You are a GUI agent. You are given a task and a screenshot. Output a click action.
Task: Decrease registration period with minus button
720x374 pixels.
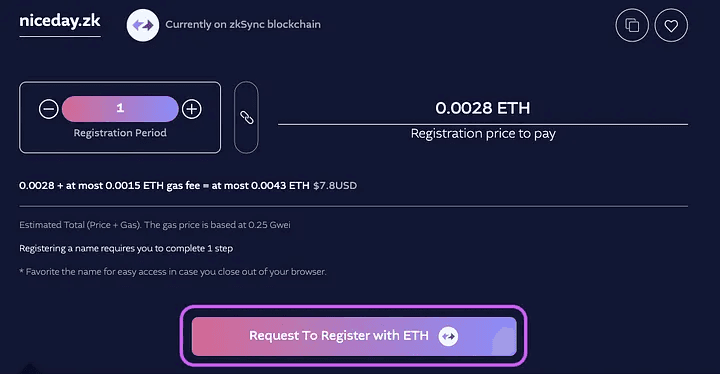click(x=48, y=109)
